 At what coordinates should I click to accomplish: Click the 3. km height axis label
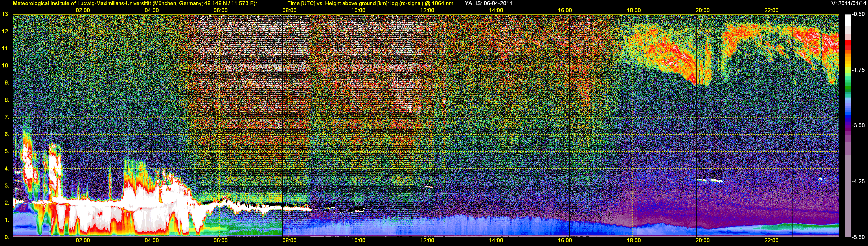pyautogui.click(x=7, y=186)
